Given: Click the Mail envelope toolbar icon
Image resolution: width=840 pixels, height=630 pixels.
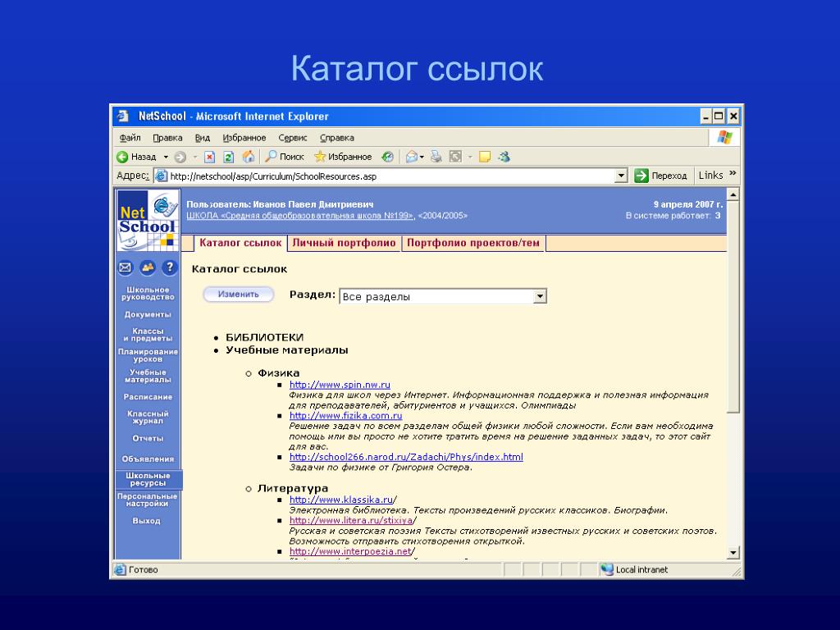Looking at the screenshot, I should [412, 157].
